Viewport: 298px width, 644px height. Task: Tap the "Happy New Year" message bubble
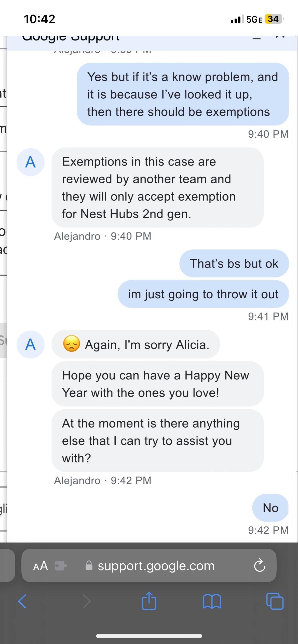(x=157, y=384)
